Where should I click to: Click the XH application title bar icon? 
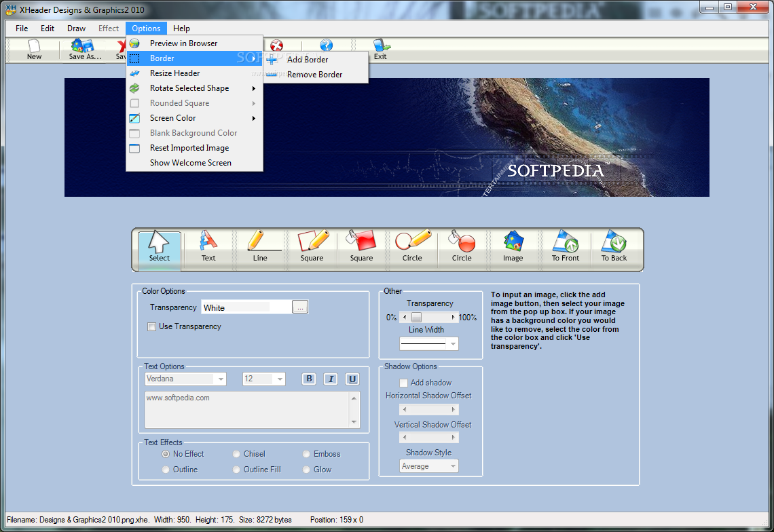click(10, 9)
